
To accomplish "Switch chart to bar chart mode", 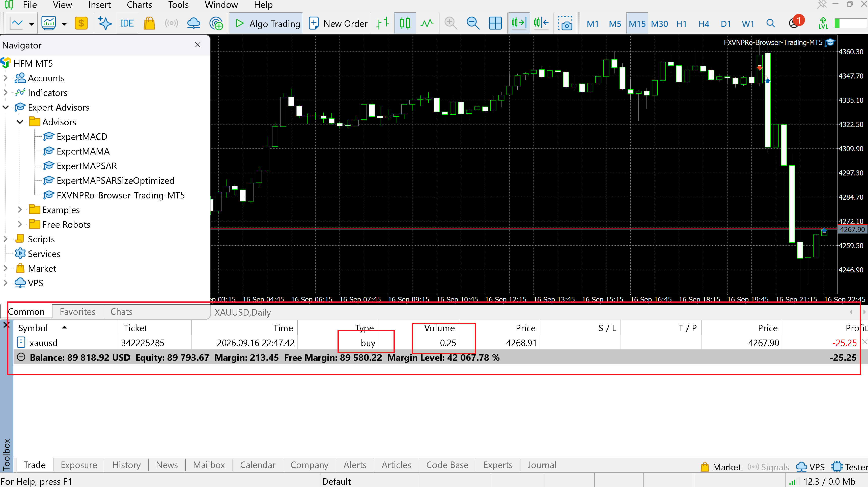I will coord(383,24).
